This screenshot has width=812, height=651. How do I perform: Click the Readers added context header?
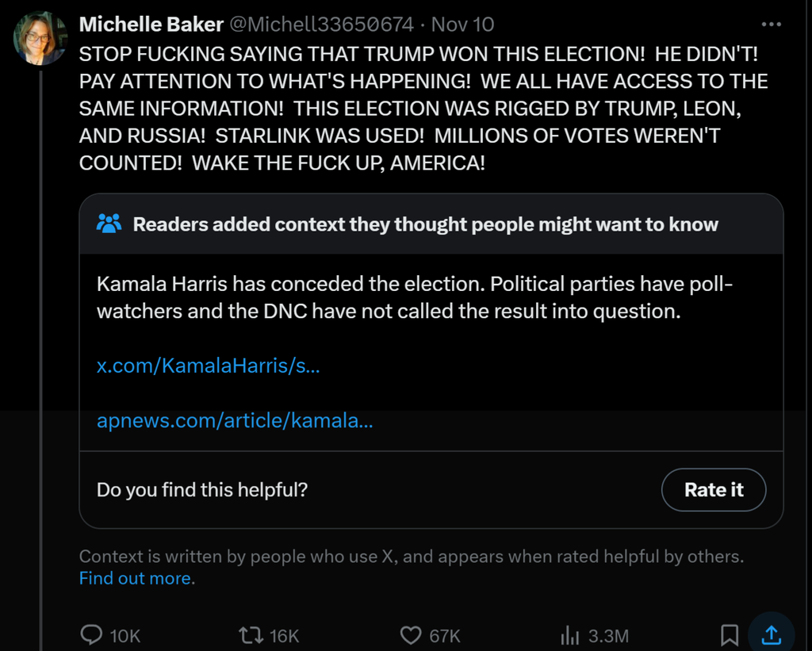coord(425,224)
